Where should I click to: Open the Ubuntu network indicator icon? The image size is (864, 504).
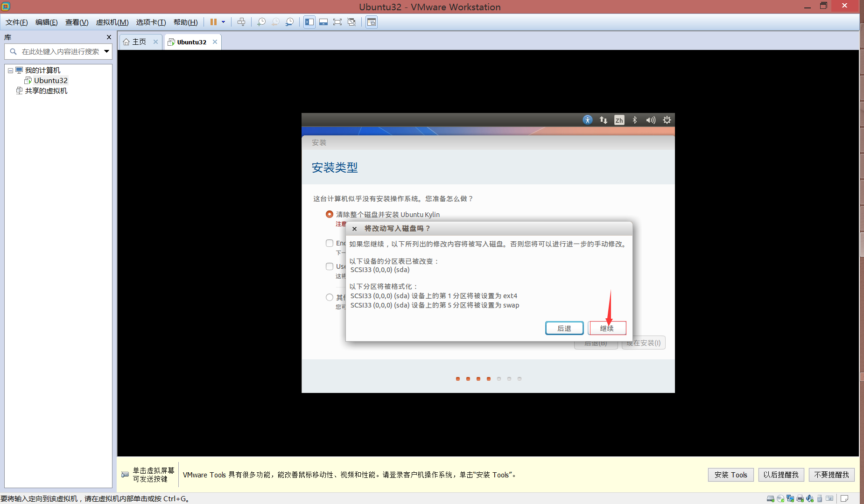[x=604, y=120]
